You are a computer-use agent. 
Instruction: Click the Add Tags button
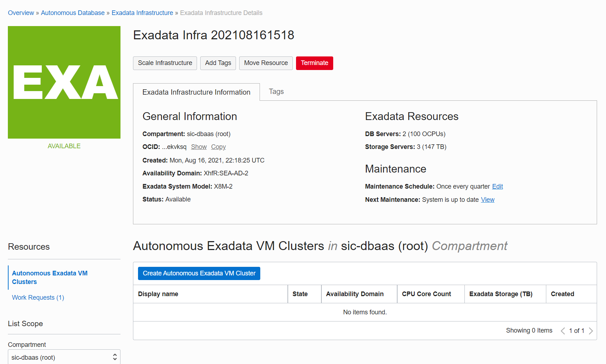[218, 63]
